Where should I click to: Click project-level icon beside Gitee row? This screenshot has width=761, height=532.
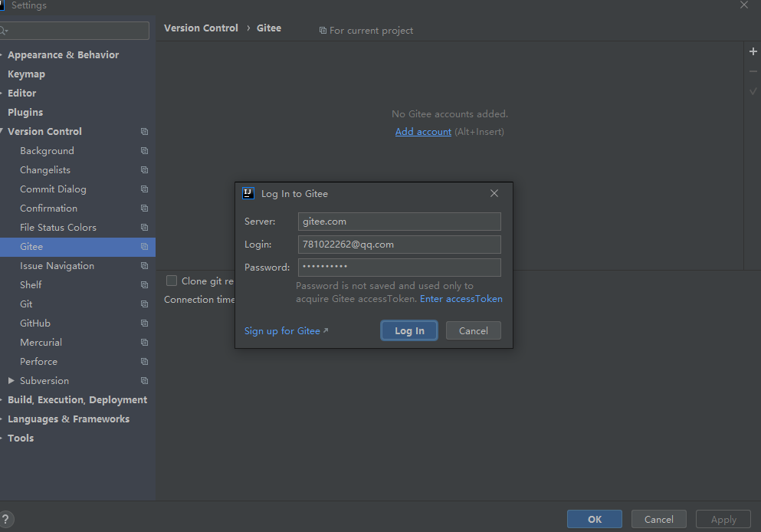click(x=144, y=247)
